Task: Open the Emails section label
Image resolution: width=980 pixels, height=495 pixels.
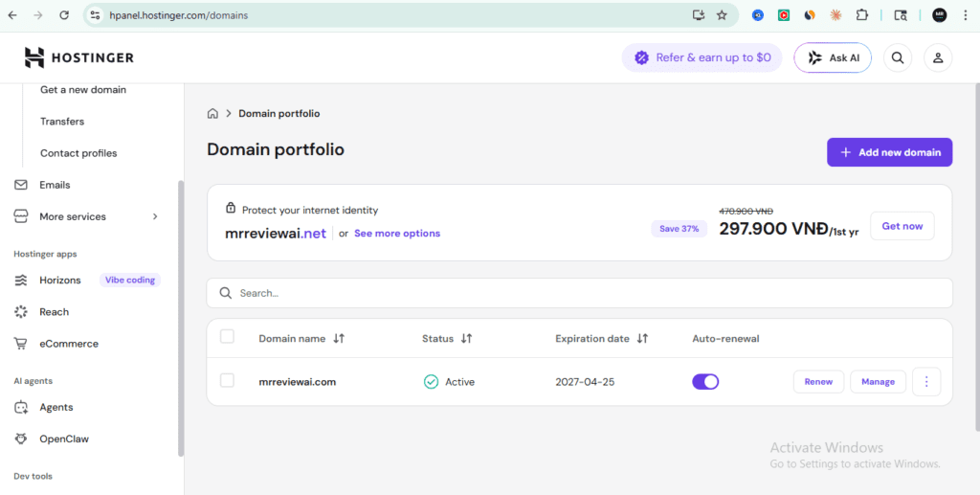Action: [55, 185]
